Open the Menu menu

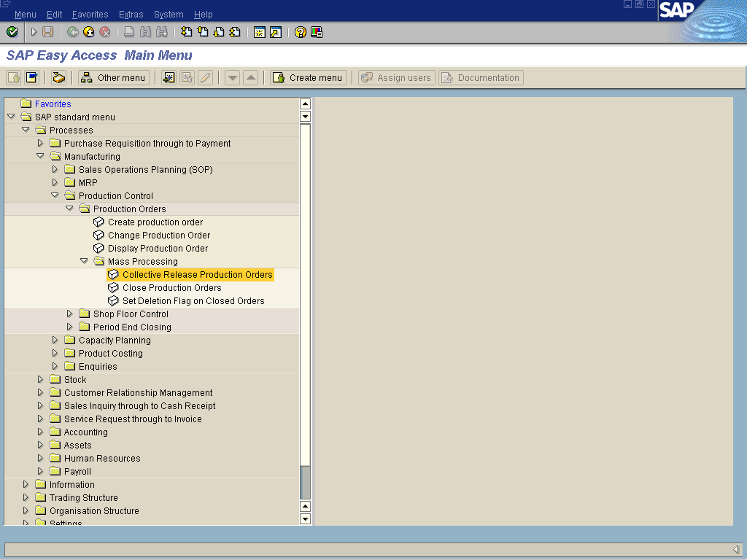click(26, 15)
